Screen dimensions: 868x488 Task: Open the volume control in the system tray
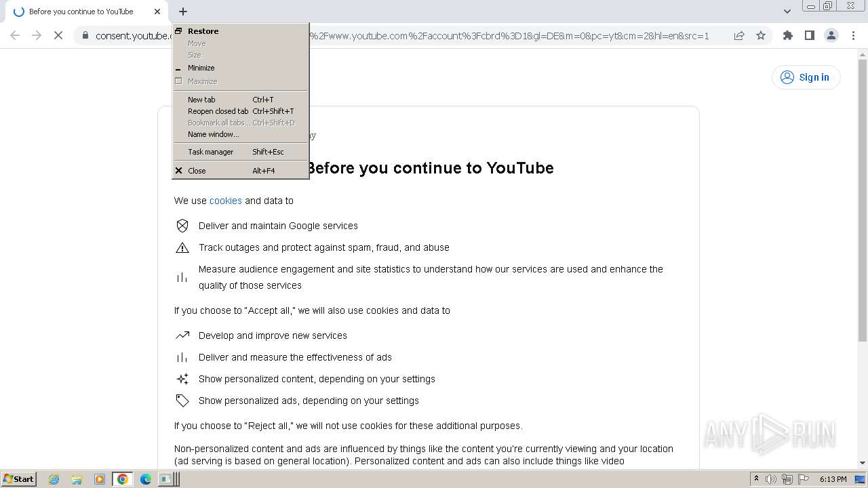771,479
